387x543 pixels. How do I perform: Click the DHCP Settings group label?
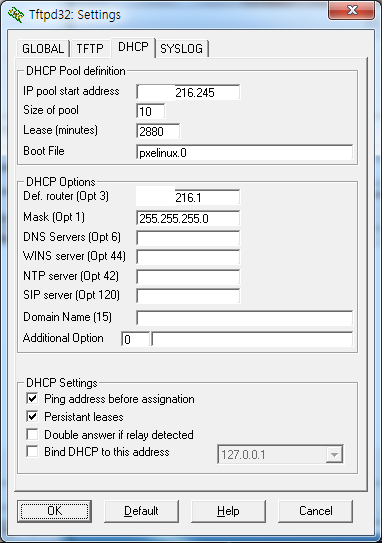point(62,383)
